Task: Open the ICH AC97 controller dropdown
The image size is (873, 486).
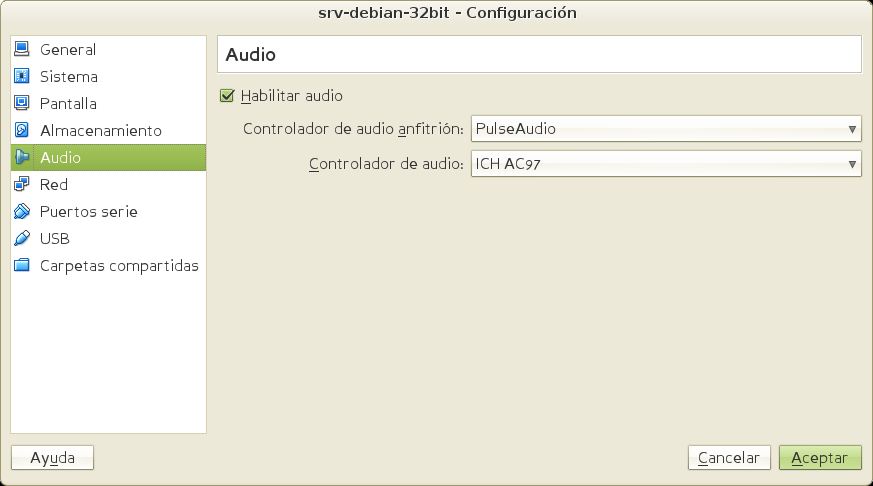Action: [666, 164]
